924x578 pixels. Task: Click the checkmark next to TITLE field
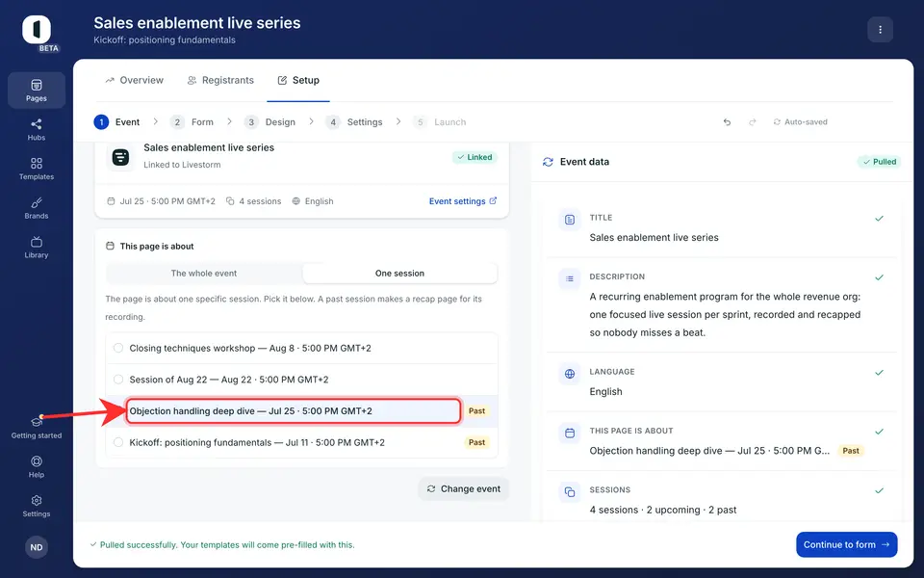coord(879,219)
